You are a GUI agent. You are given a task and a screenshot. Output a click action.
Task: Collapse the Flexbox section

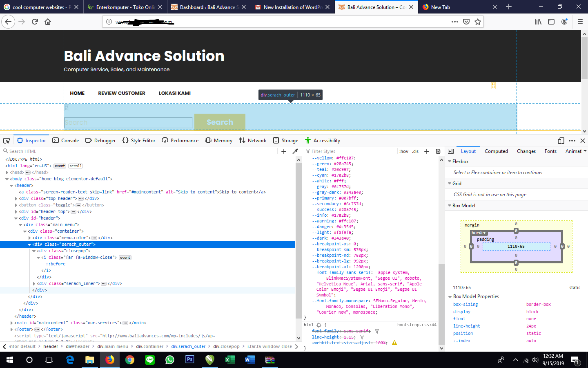[450, 162]
